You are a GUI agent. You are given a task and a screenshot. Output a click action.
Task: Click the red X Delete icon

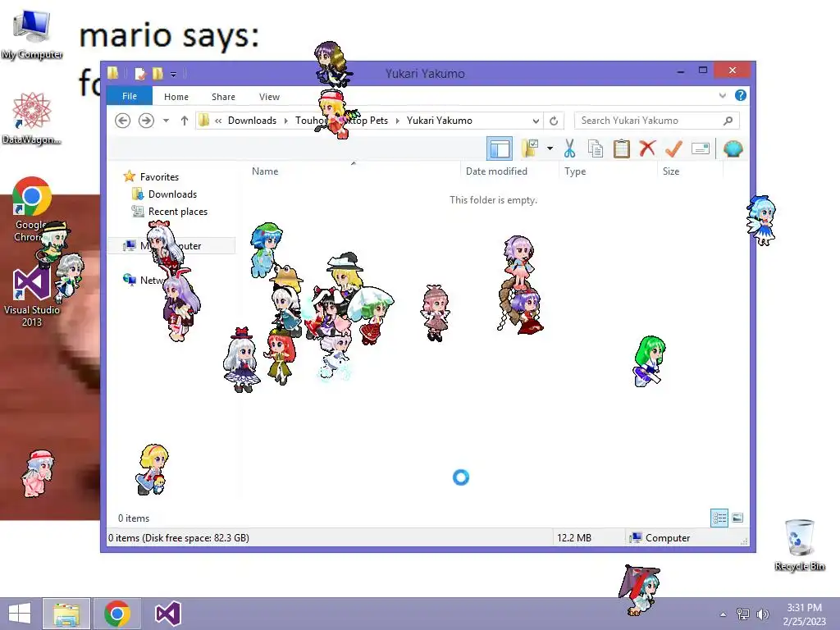[x=647, y=148]
